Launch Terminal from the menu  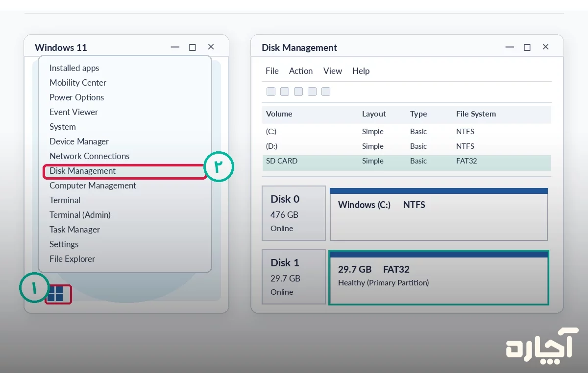coord(65,200)
